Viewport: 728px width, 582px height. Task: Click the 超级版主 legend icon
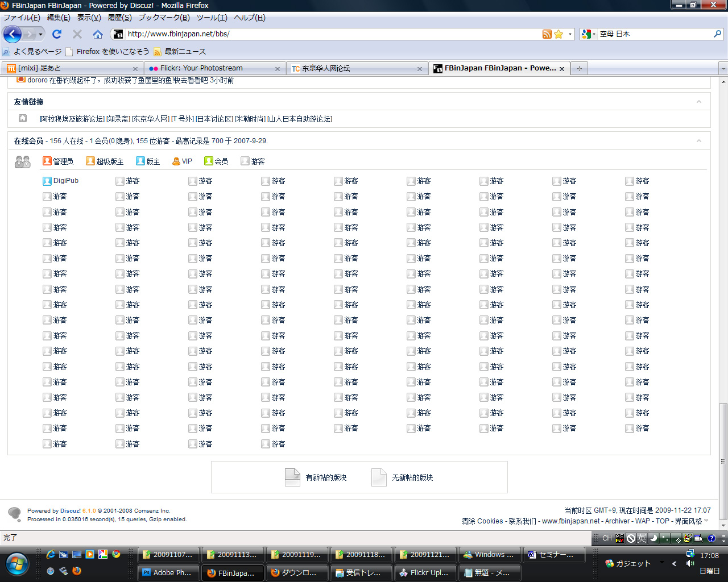(90, 161)
